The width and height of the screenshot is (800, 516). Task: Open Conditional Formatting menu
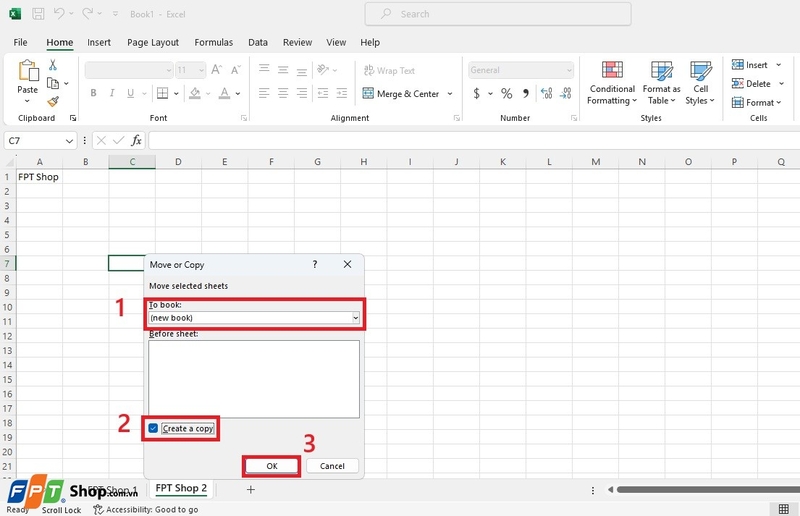click(612, 83)
